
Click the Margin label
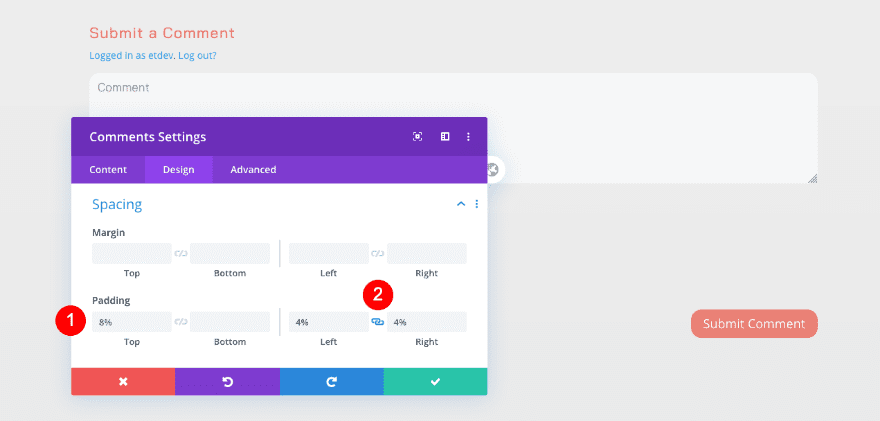pyautogui.click(x=109, y=232)
